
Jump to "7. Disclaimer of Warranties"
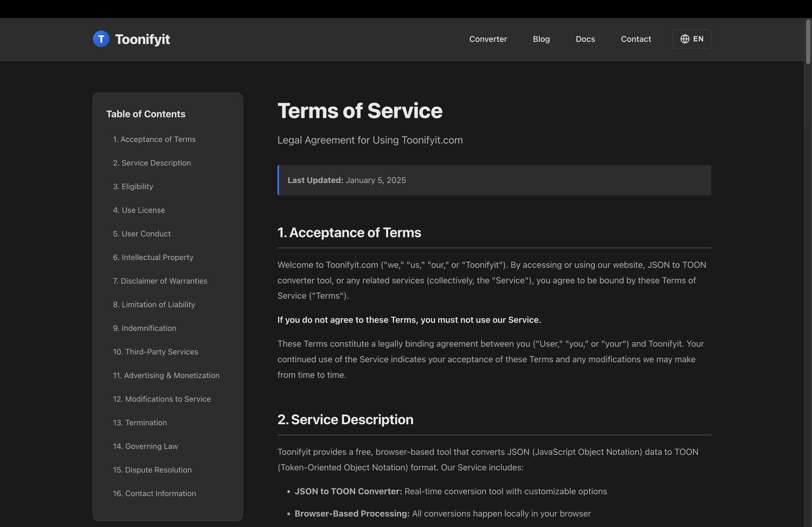click(160, 281)
